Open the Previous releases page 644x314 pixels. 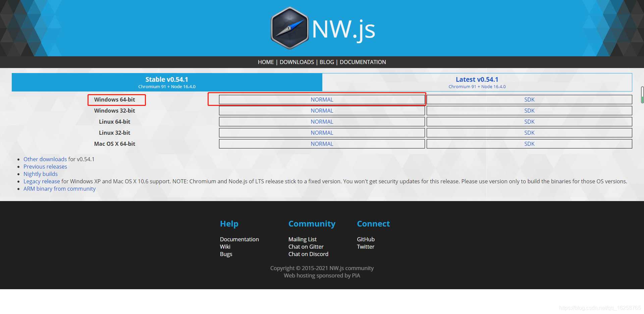(45, 167)
